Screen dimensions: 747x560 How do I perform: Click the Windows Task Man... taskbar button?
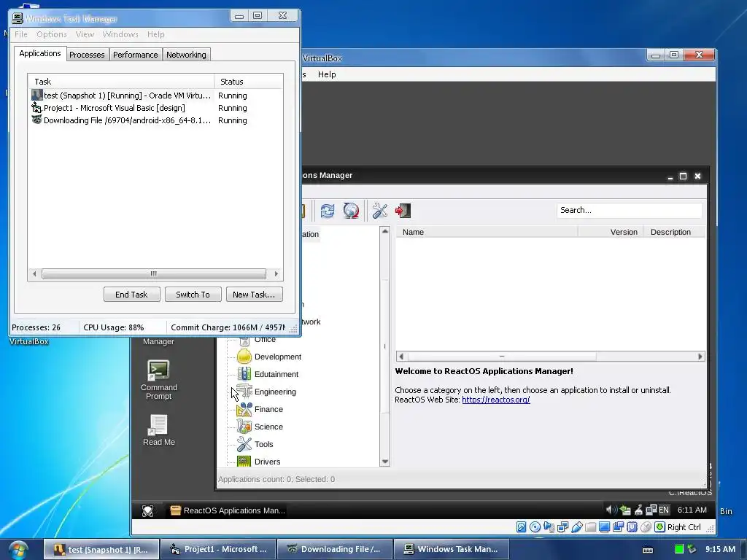pyautogui.click(x=451, y=550)
